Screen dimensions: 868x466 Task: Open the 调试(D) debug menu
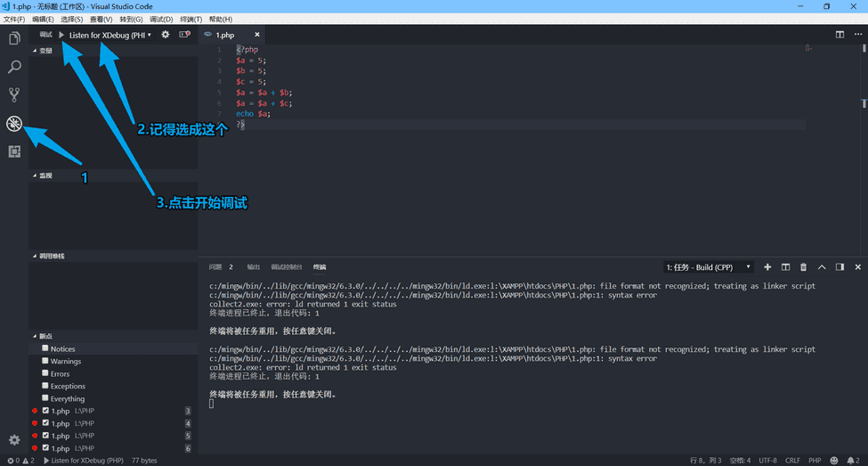click(x=161, y=19)
